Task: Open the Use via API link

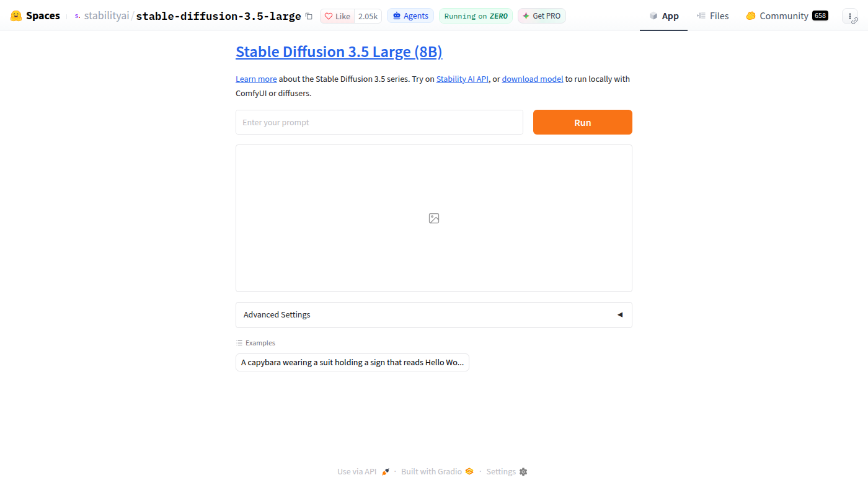Action: coord(363,471)
